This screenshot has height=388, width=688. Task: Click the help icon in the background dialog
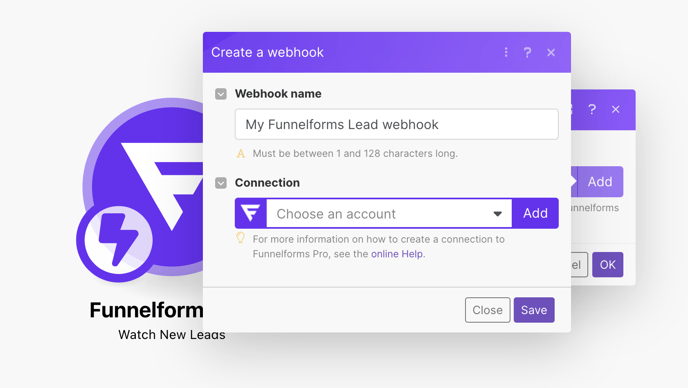(x=592, y=109)
